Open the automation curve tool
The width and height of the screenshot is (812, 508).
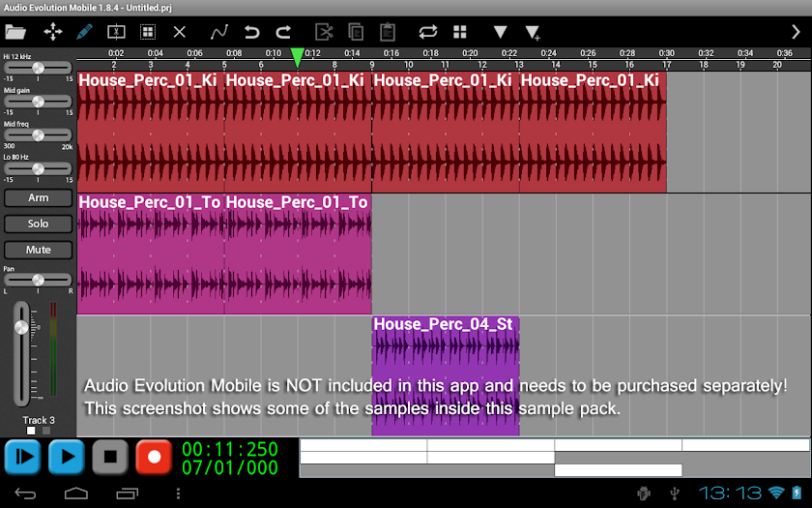219,32
